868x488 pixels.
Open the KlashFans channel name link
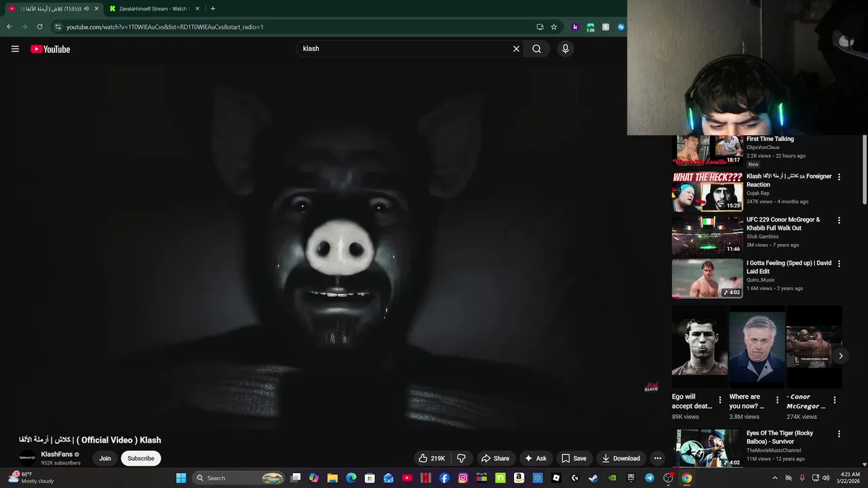click(57, 454)
